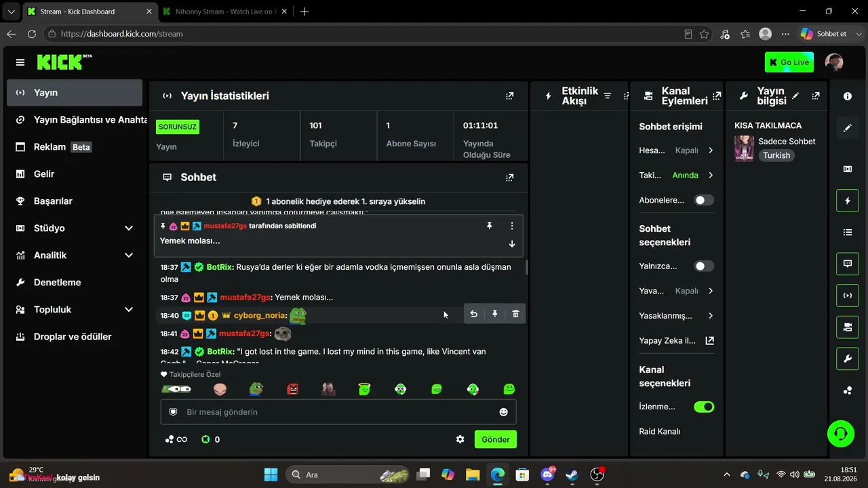Click the BotRix username in the 18:37 message

point(220,267)
